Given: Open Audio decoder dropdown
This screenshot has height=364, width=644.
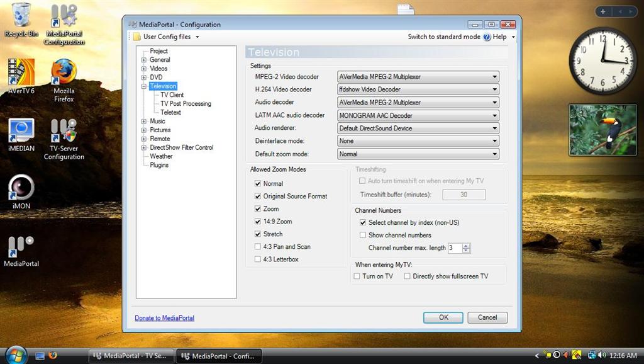Looking at the screenshot, I should coord(418,103).
